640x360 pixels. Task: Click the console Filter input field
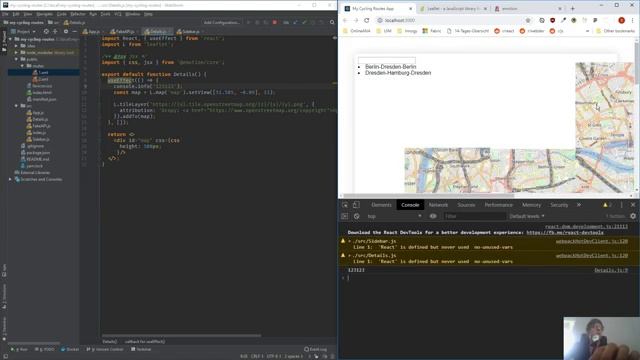[x=474, y=216]
